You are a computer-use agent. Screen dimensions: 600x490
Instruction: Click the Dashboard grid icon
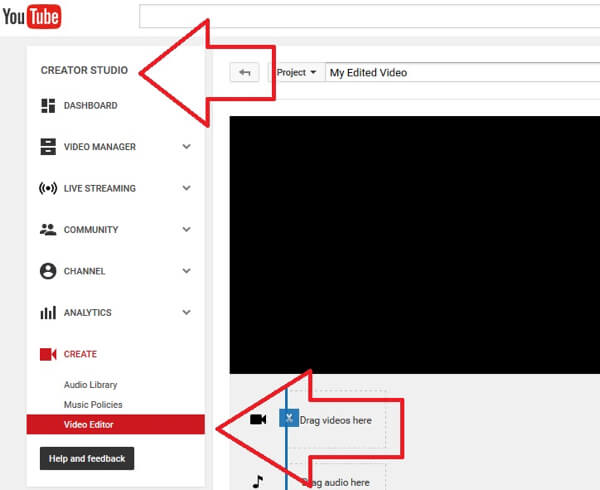[48, 106]
